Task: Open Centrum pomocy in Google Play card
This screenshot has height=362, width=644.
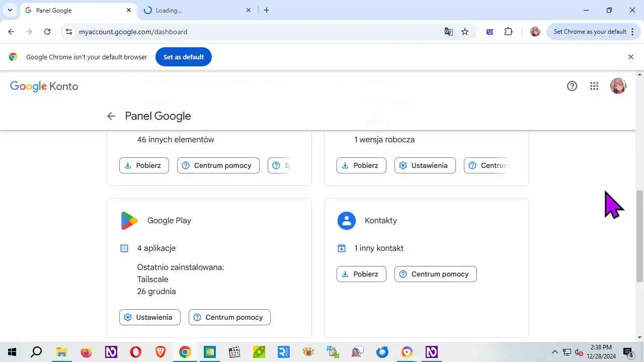Action: click(x=229, y=317)
